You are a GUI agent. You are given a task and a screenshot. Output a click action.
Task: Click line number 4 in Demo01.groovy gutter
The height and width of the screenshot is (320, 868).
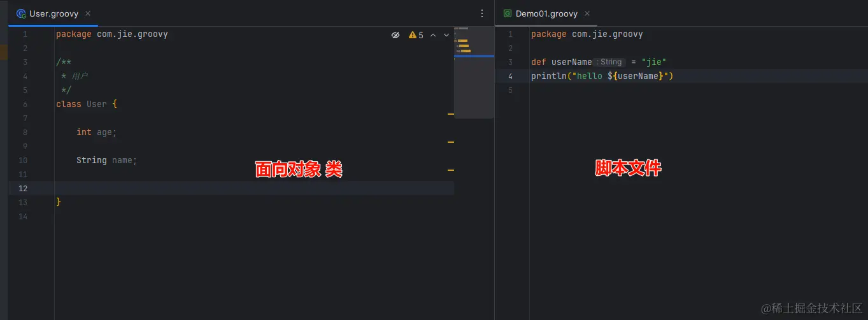(x=510, y=76)
